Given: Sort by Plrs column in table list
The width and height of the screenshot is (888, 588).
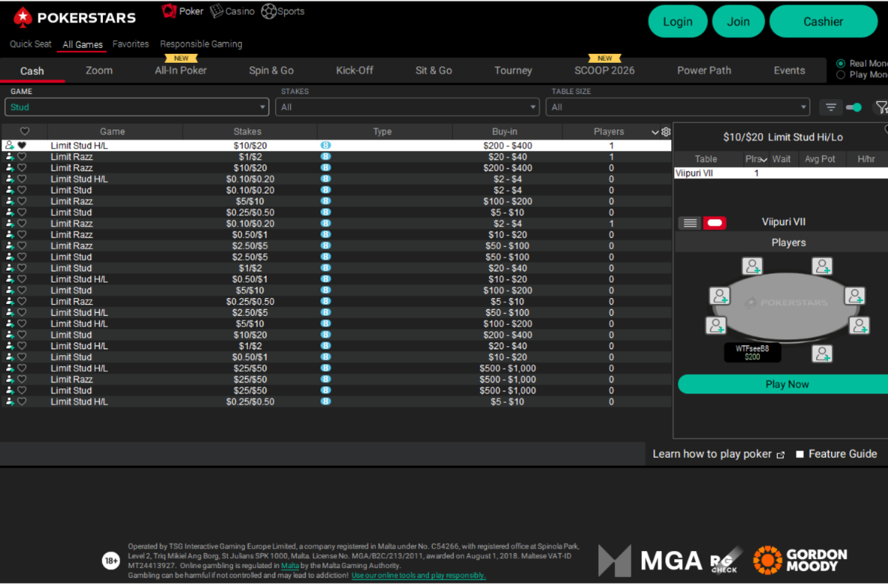Looking at the screenshot, I should pos(756,159).
